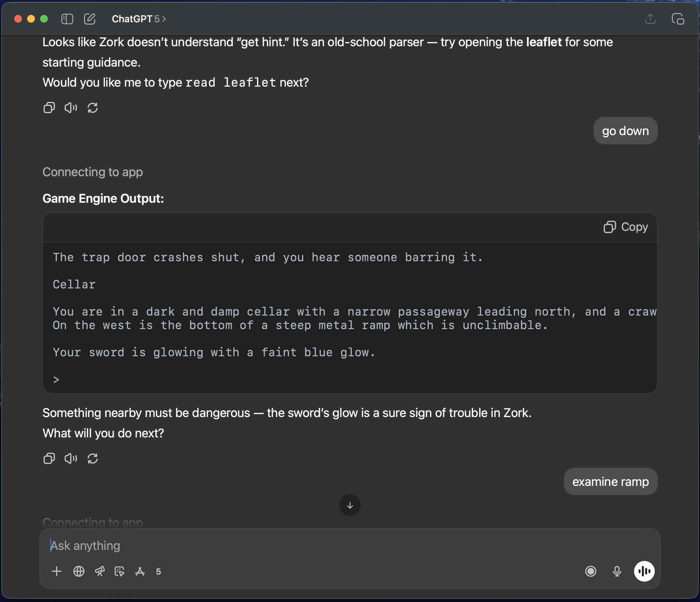Jump to latest messages with the down arrow

coord(350,505)
